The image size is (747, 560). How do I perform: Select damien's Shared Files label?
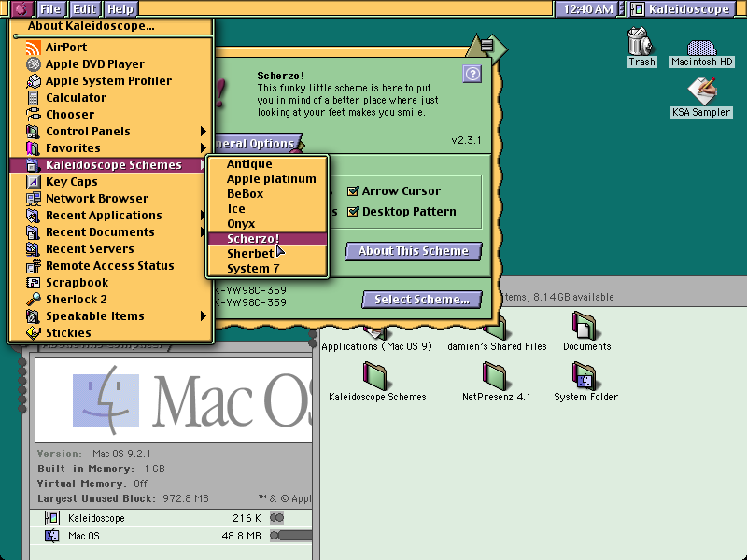pos(497,346)
